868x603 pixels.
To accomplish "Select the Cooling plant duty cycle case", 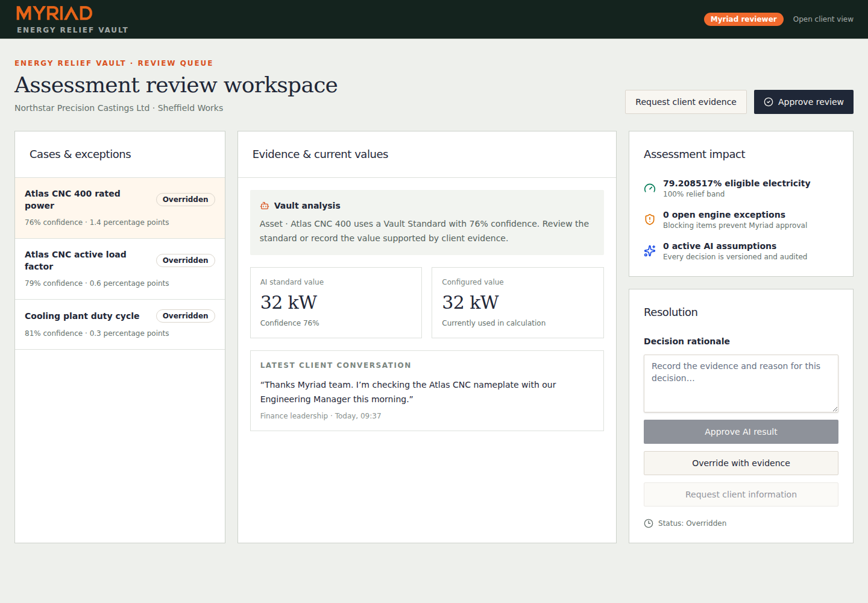I will pyautogui.click(x=120, y=324).
